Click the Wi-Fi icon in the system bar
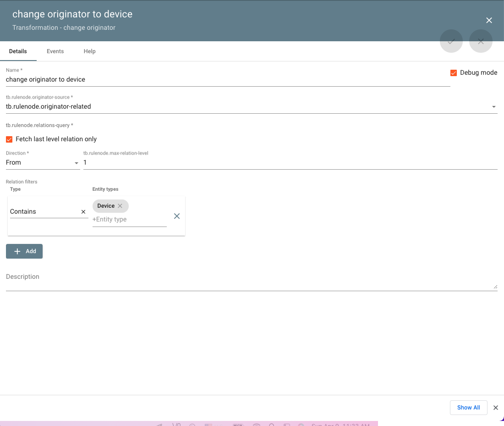 (257, 425)
